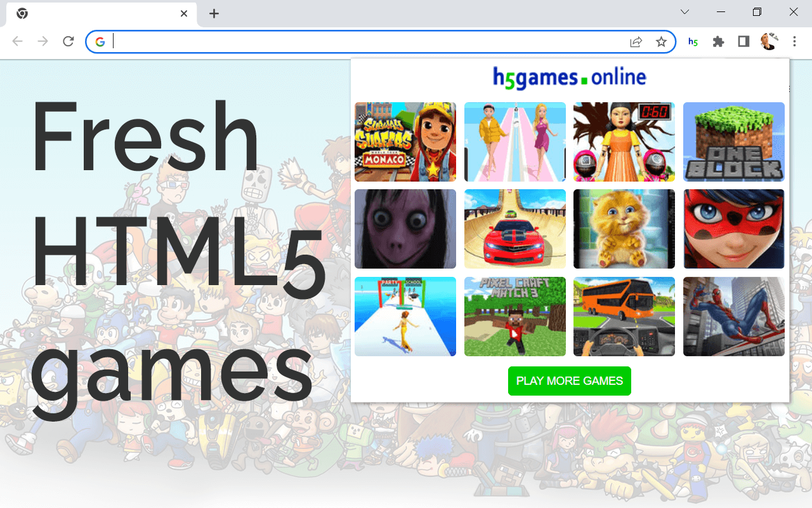
Task: Click PLAY MORE GAMES button
Action: 570,381
